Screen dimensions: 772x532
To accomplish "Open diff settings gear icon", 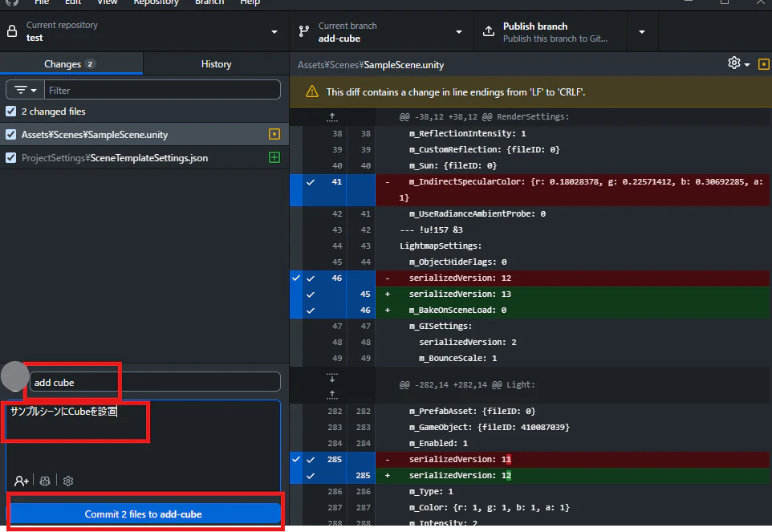I will (x=738, y=63).
